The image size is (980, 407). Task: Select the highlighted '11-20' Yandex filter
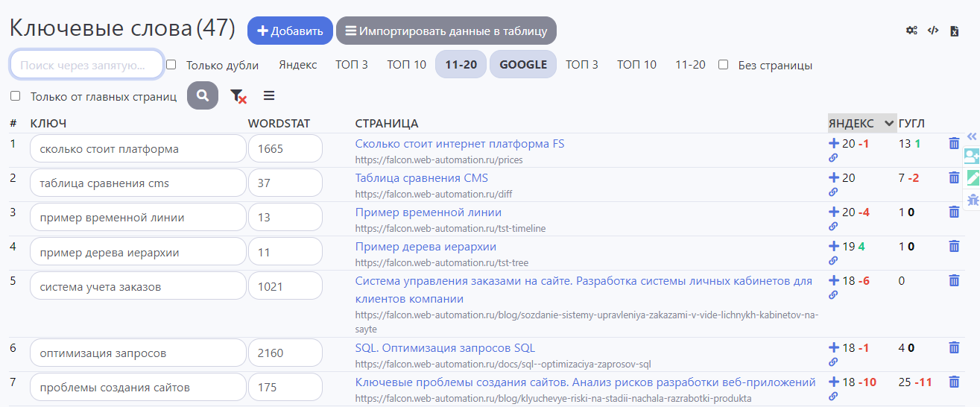(x=461, y=65)
